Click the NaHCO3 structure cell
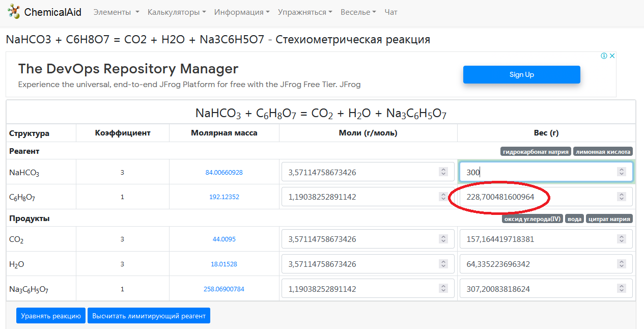The height and width of the screenshot is (329, 644). 41,172
